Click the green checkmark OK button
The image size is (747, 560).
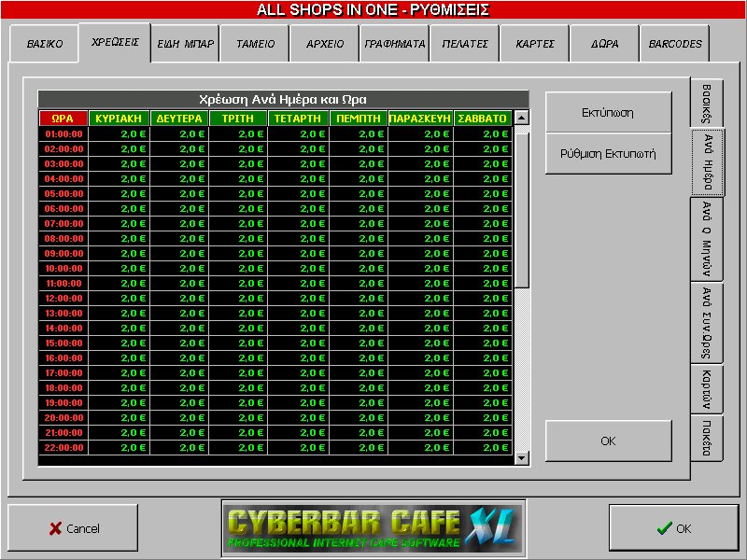[x=673, y=528]
